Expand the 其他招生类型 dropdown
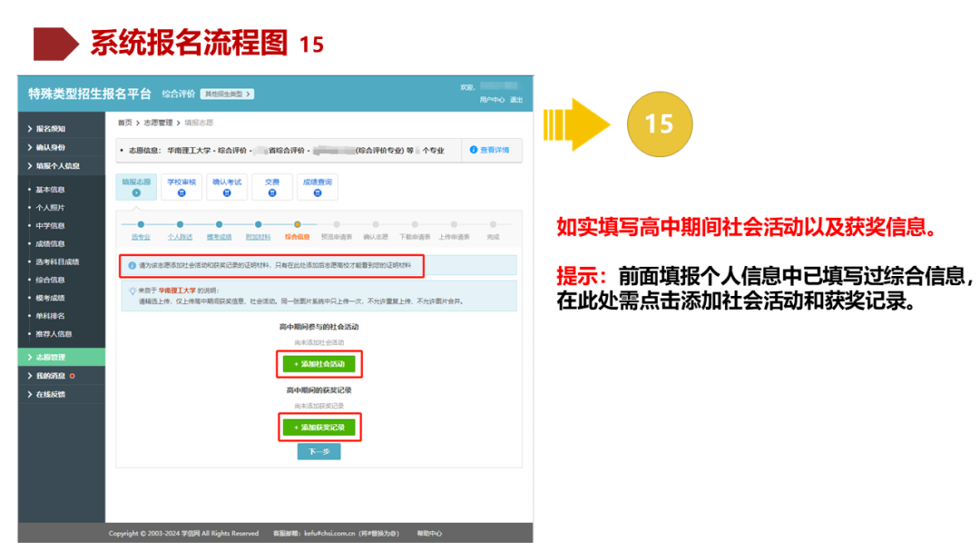Screen dimensions: 980x552 tap(229, 94)
